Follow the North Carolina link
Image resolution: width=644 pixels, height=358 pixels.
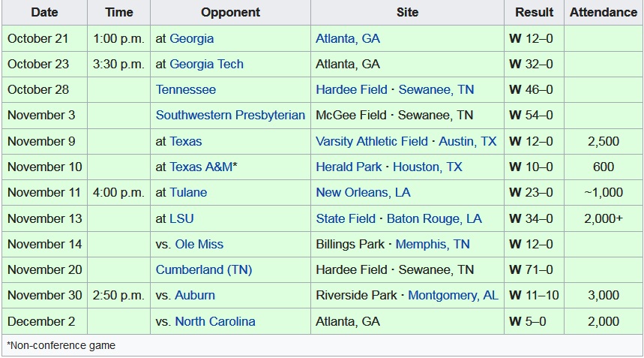pyautogui.click(x=214, y=321)
